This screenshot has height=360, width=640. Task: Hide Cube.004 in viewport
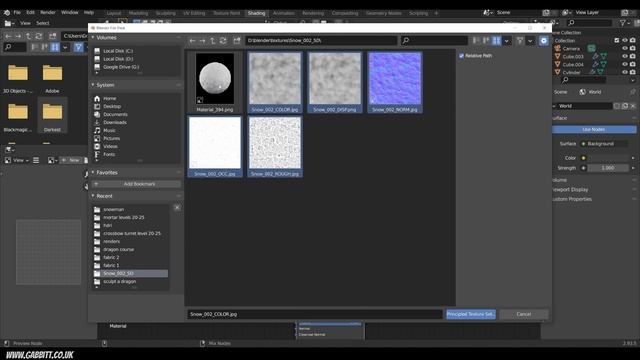point(624,64)
